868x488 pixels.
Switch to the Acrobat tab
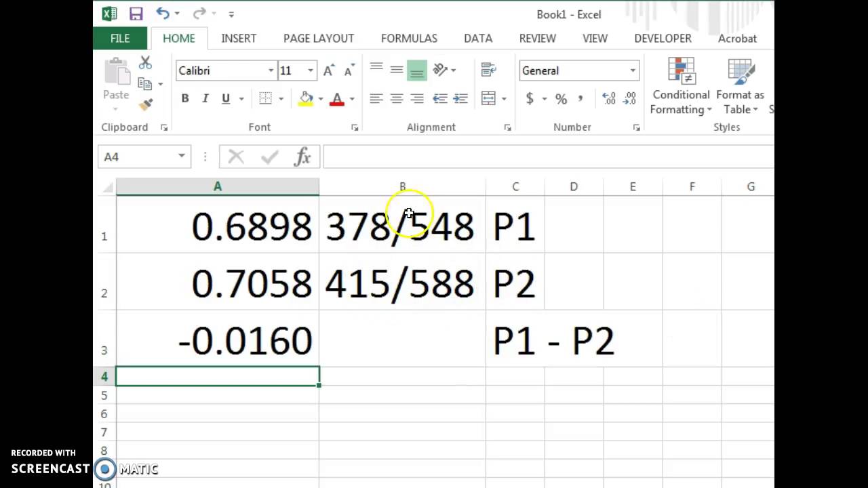(737, 39)
